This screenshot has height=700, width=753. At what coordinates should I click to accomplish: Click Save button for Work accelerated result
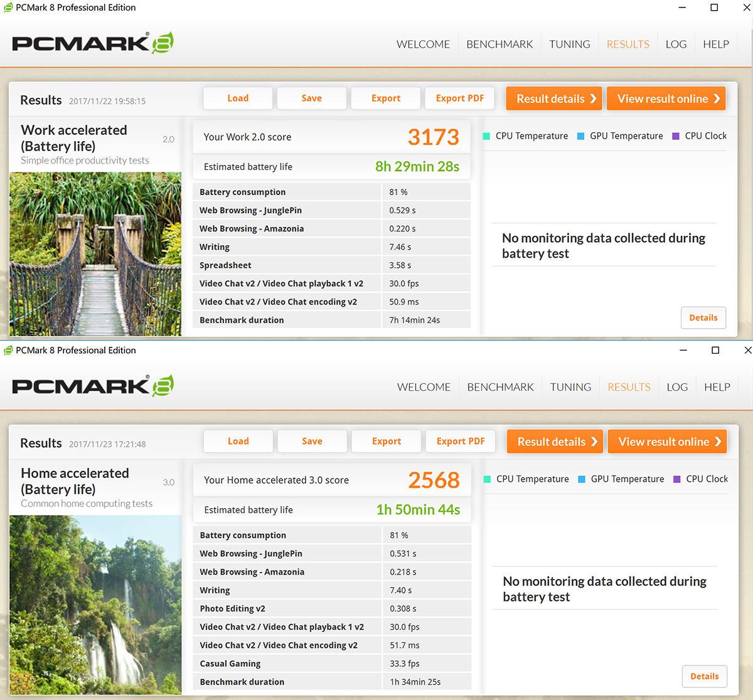312,98
